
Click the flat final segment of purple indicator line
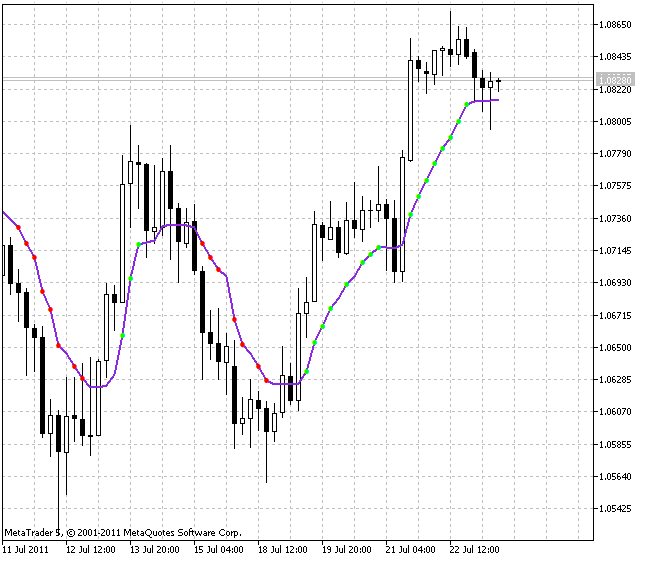click(x=487, y=100)
